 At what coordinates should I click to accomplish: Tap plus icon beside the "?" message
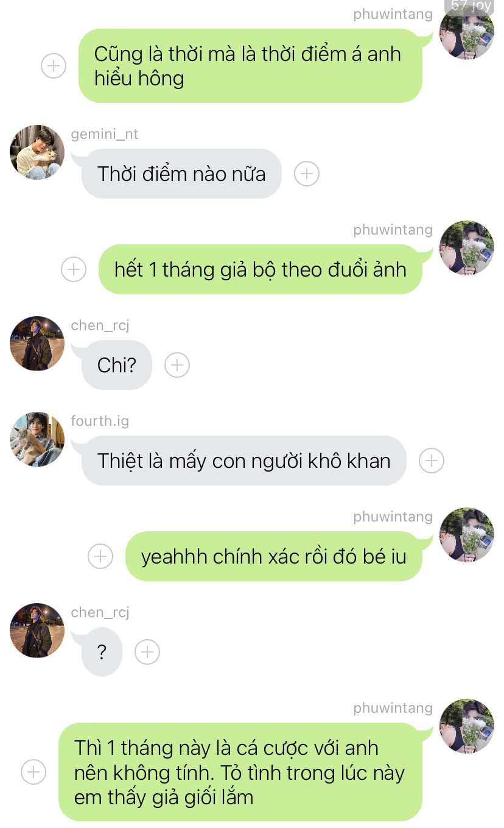pos(147,653)
